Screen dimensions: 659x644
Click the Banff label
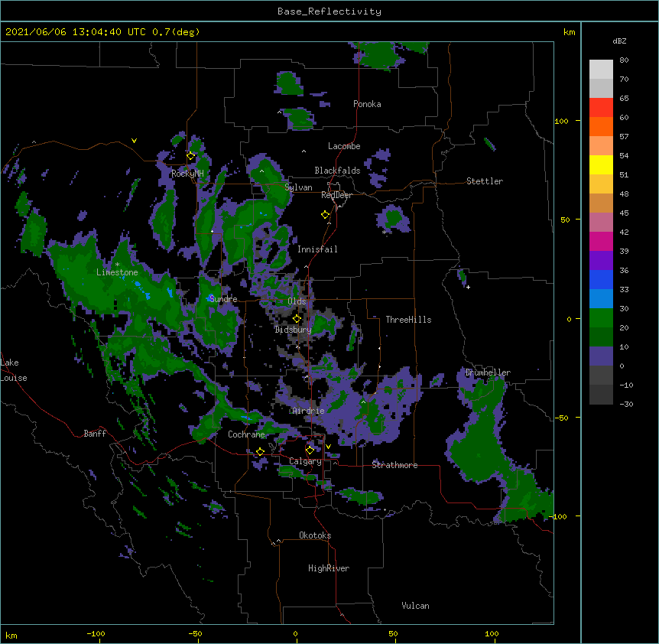pos(95,434)
